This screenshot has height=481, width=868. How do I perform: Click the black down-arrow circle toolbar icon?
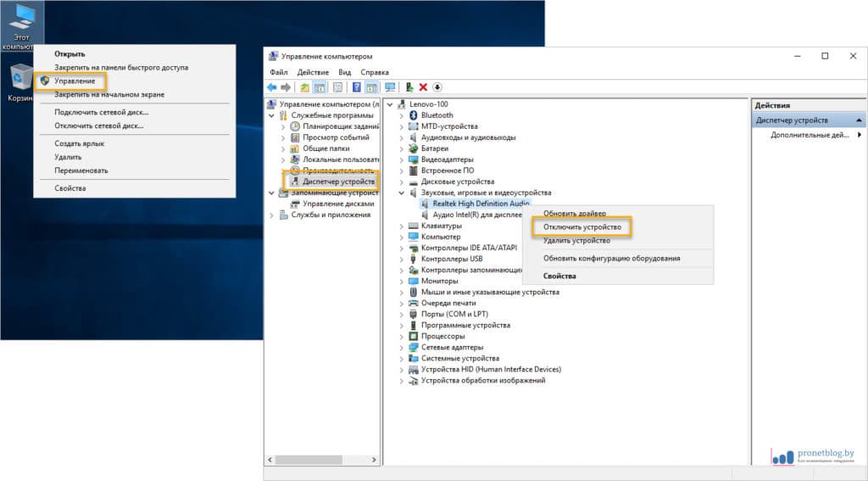coord(437,87)
